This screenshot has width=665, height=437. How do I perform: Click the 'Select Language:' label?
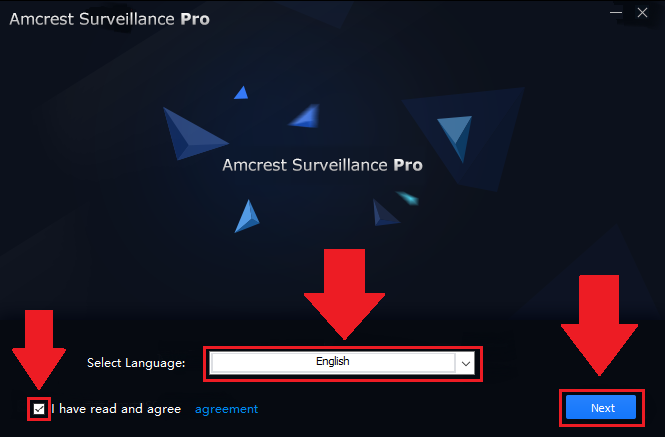[136, 363]
